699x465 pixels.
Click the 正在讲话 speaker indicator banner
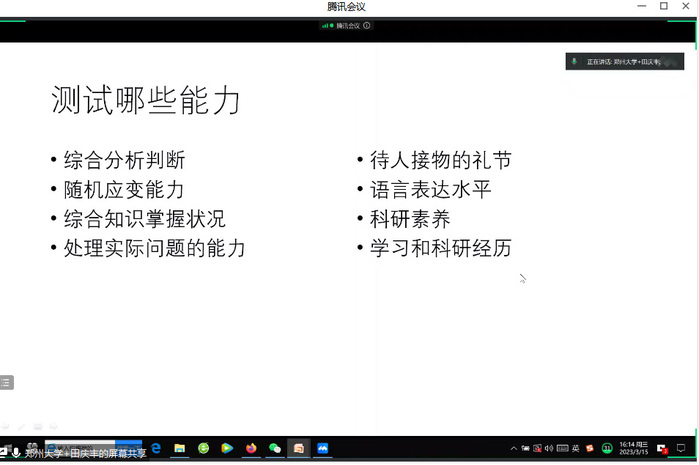pos(625,62)
